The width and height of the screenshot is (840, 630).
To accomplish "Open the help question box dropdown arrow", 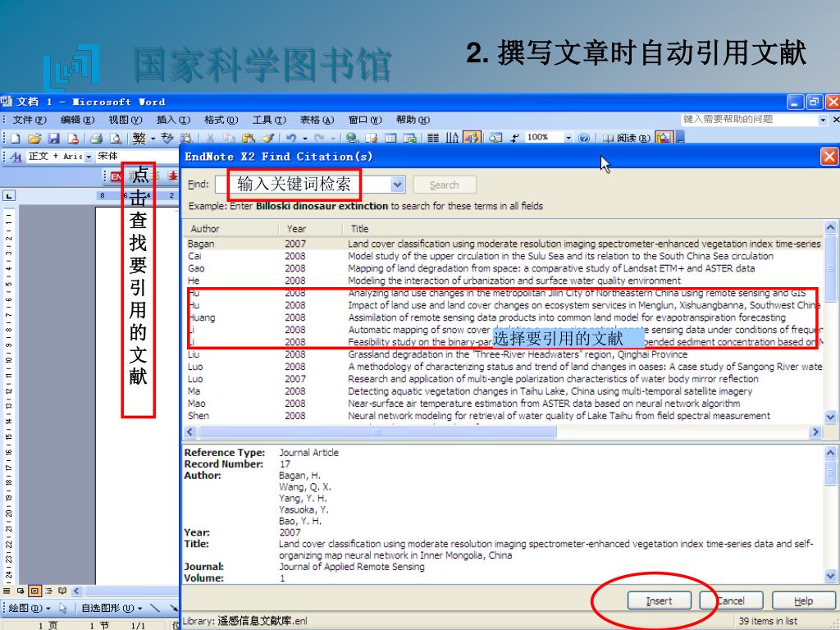I will (823, 120).
